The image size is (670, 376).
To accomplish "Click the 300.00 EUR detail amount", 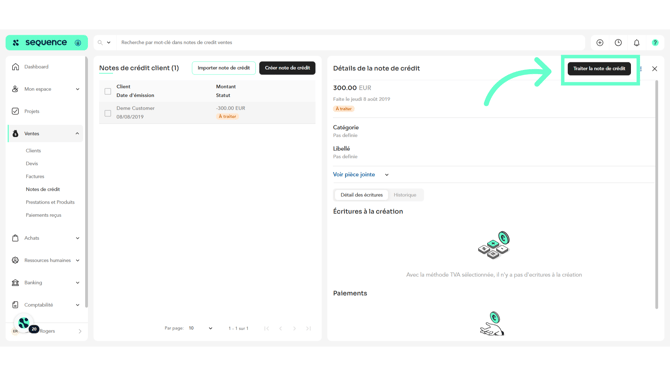I will click(x=352, y=88).
